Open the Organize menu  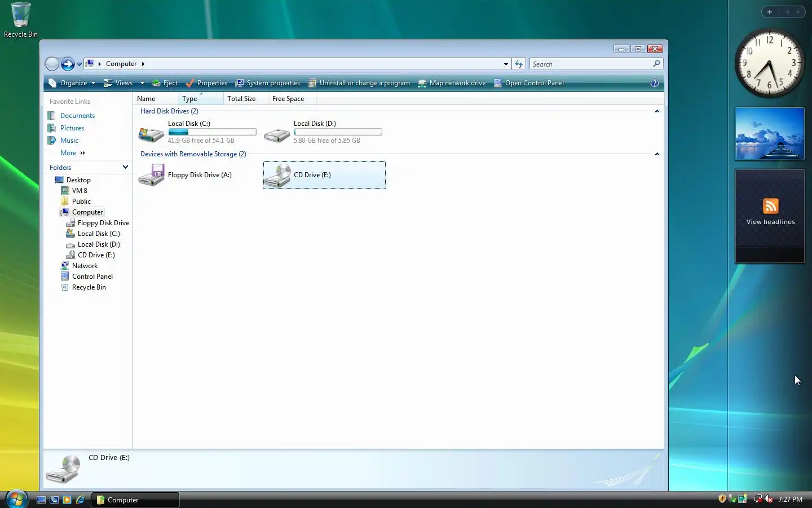pyautogui.click(x=72, y=83)
